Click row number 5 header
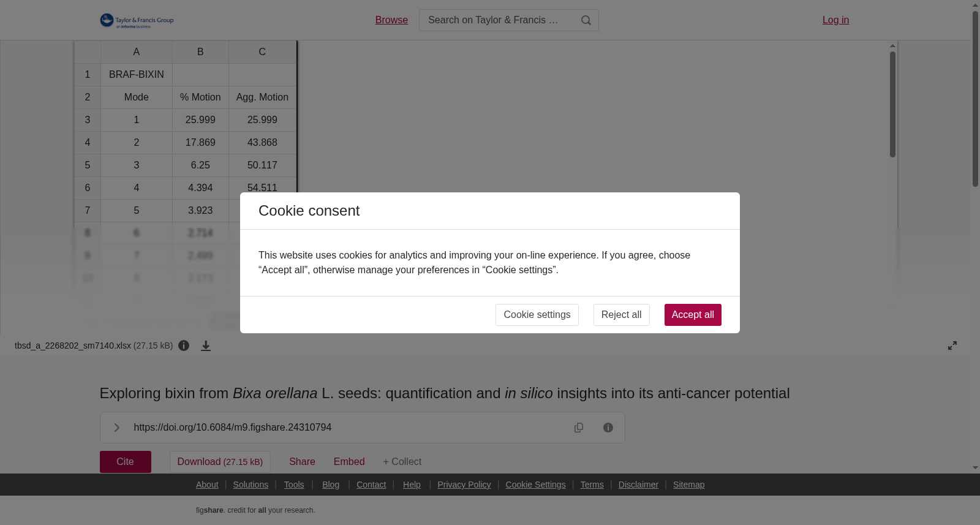Viewport: 980px width, 525px height. click(x=88, y=165)
